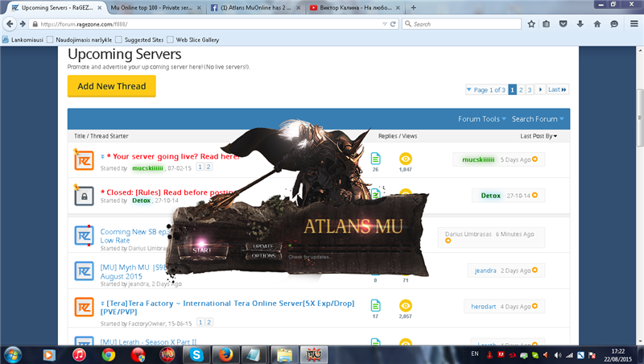Open Google Chrome from the taskbar
Image resolution: width=644 pixels, height=364 pixels.
(x=109, y=354)
